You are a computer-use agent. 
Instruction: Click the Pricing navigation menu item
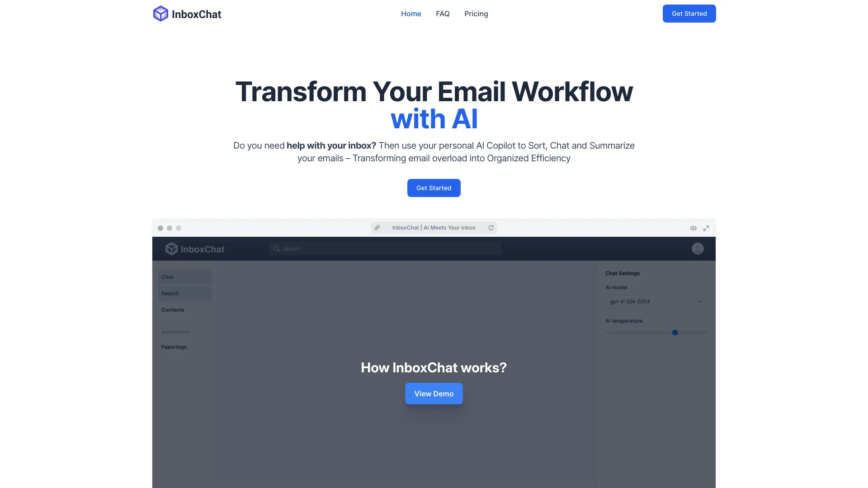click(x=476, y=13)
